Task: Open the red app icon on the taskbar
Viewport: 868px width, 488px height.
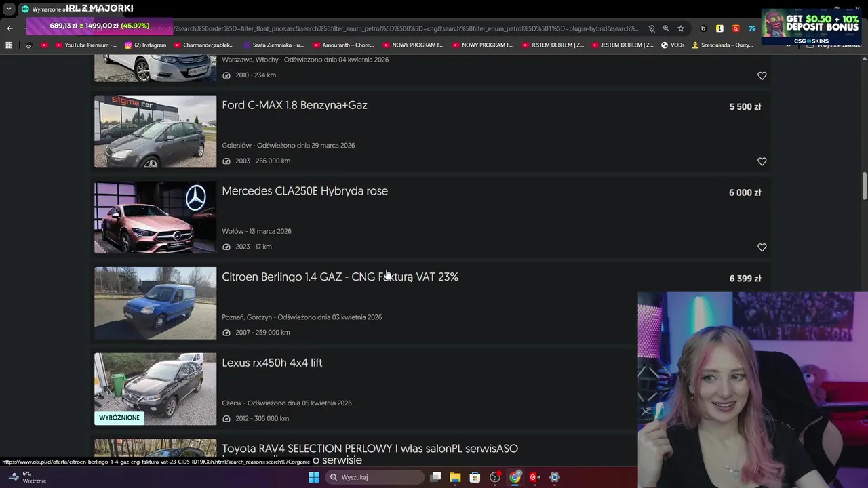Action: click(x=534, y=477)
